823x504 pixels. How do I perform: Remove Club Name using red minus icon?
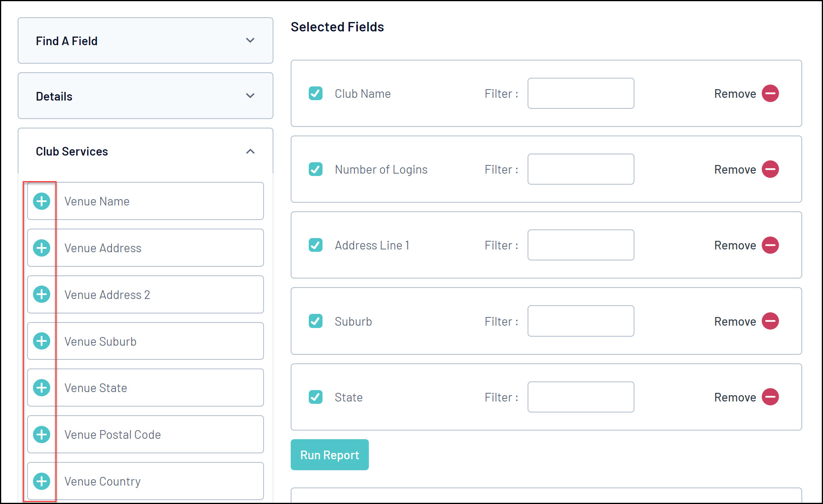[770, 93]
